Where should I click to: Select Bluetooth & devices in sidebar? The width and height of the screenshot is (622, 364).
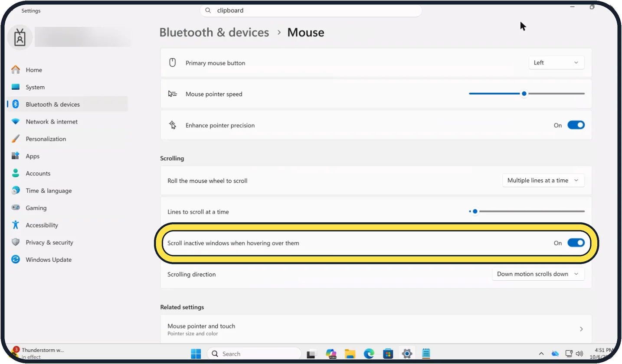point(68,104)
